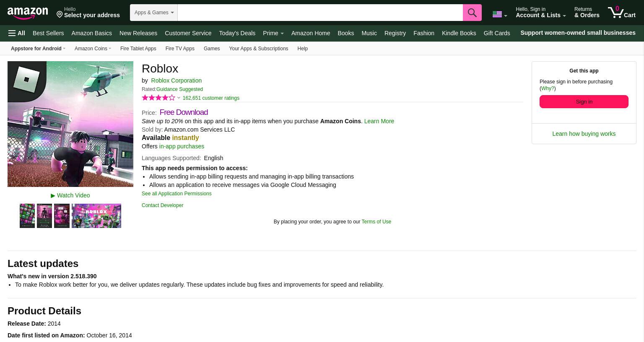The width and height of the screenshot is (644, 342).
Task: Click Support women-owned small businesses banner
Action: pos(578,33)
